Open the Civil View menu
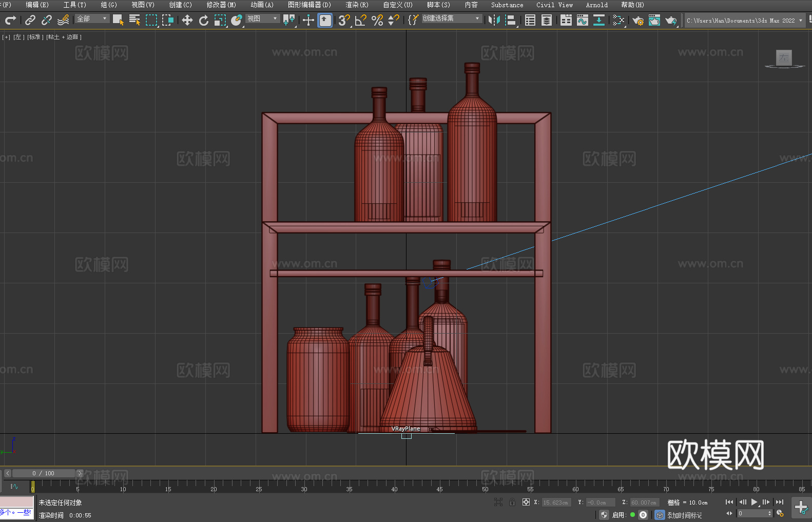 click(554, 5)
